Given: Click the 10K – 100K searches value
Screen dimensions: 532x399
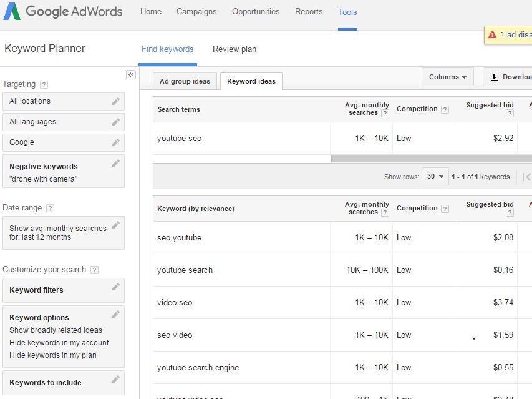Looking at the screenshot, I should coord(367,270).
